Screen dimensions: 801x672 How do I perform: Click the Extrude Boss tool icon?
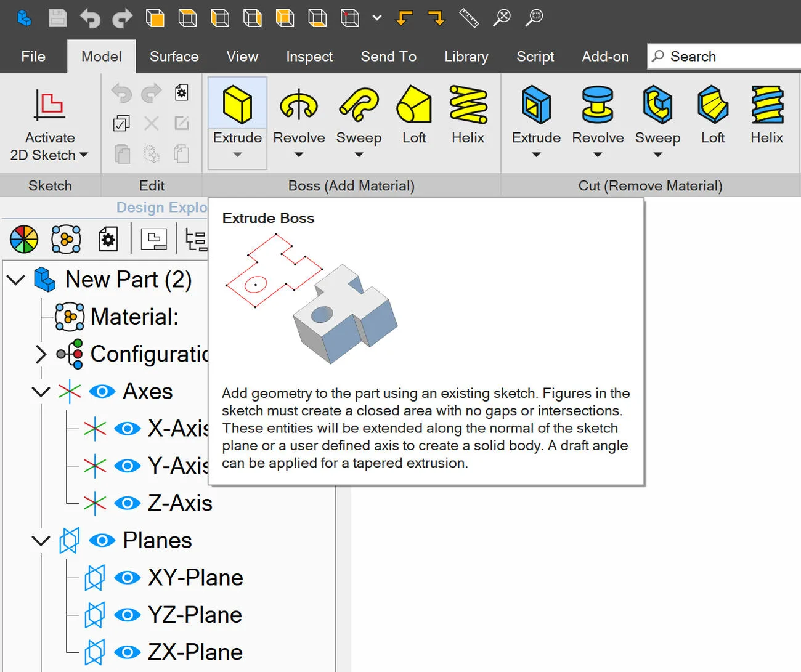coord(237,104)
